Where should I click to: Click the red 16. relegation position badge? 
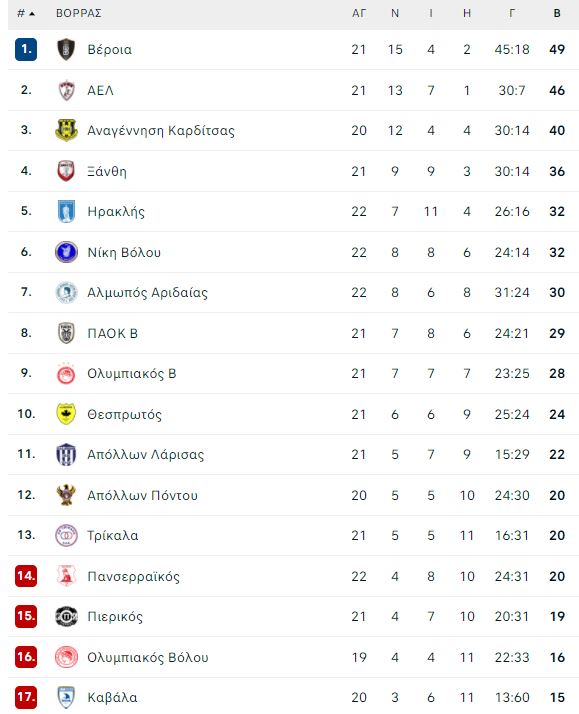tap(26, 657)
